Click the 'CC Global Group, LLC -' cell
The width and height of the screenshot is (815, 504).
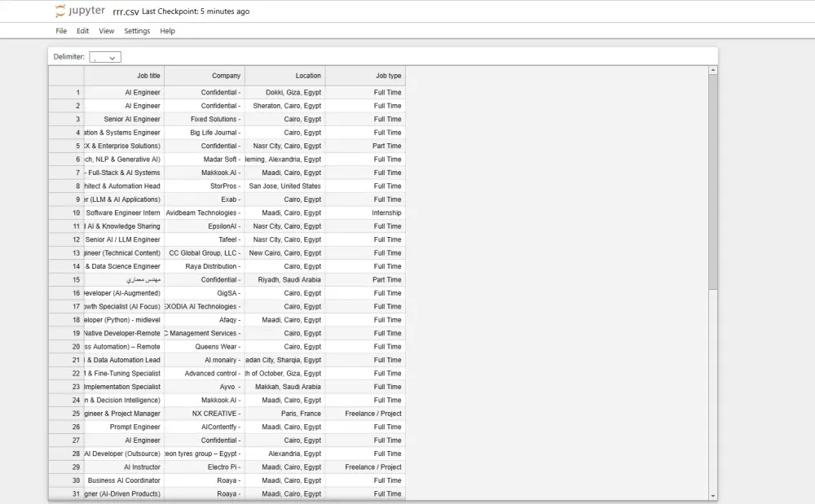(x=205, y=253)
